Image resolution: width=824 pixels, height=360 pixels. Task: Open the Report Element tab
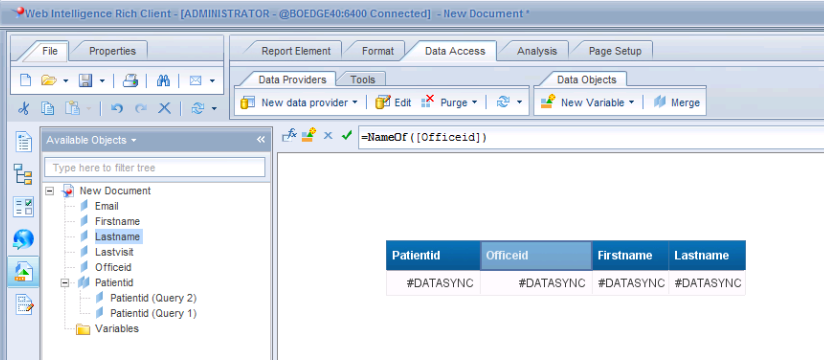tap(296, 51)
